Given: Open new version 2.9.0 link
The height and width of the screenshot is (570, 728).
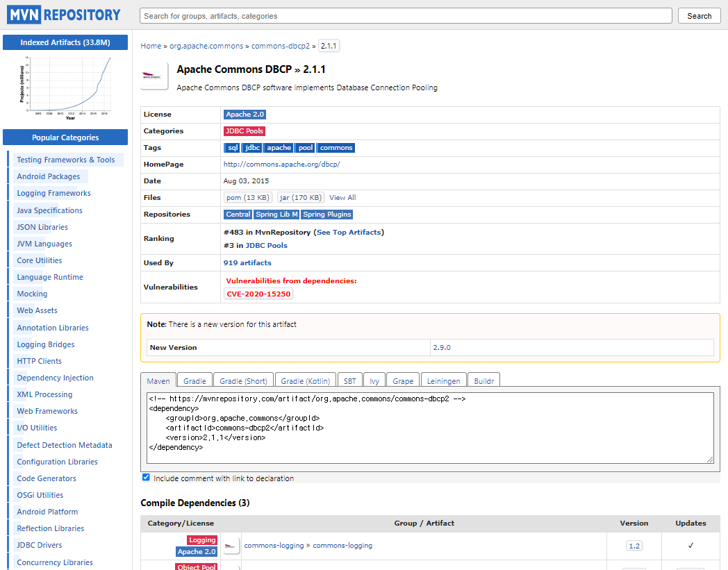Looking at the screenshot, I should click(442, 347).
